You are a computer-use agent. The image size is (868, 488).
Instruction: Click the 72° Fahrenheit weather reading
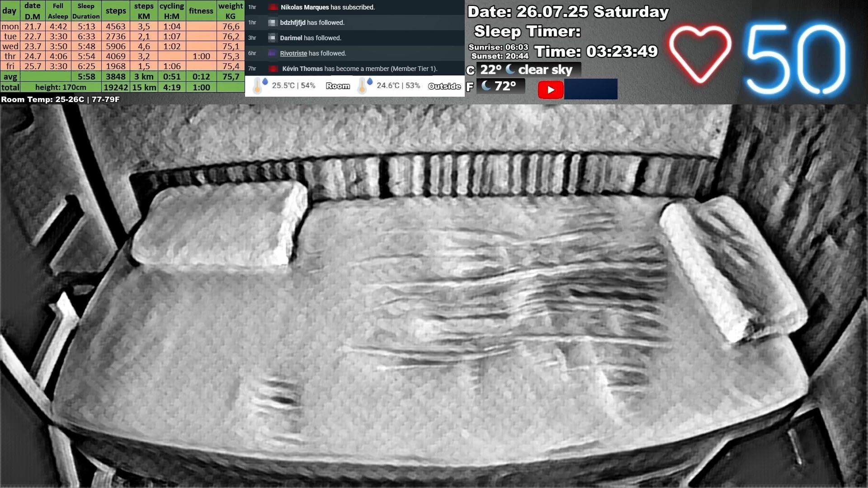click(x=505, y=86)
